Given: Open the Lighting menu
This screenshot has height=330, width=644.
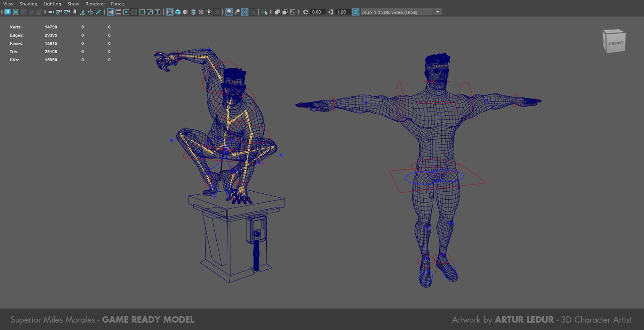Looking at the screenshot, I should coord(52,4).
